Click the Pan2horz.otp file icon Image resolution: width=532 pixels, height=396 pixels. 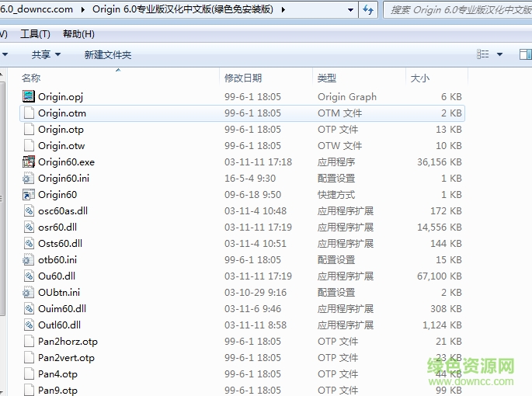pos(29,341)
